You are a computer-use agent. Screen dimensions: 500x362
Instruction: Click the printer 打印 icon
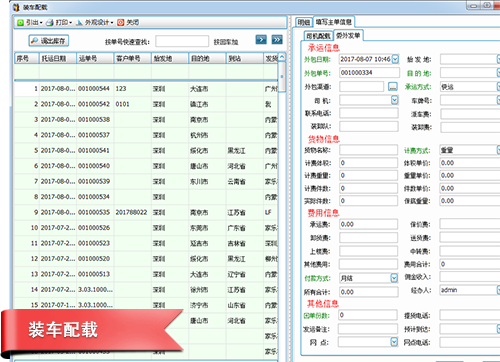point(50,22)
